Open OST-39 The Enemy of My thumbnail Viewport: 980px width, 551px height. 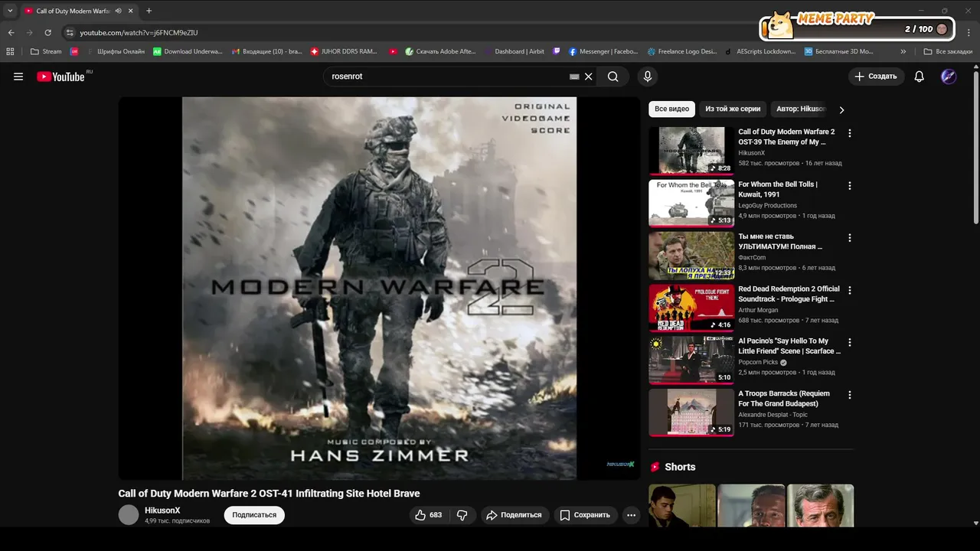[691, 151]
